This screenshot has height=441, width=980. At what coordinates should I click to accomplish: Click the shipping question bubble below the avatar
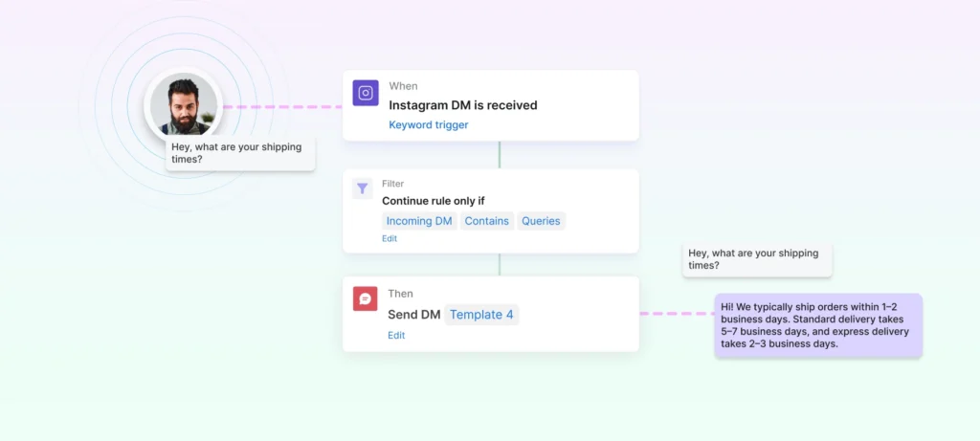(x=240, y=153)
